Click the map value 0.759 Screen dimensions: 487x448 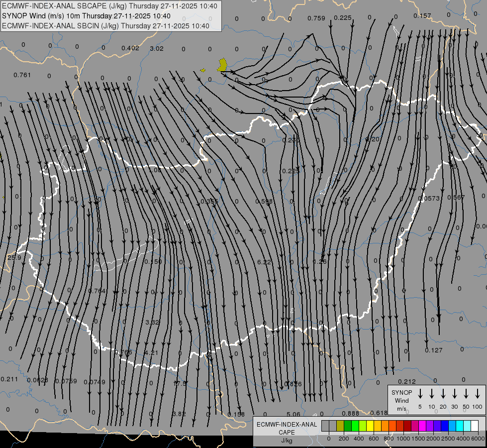316,18
